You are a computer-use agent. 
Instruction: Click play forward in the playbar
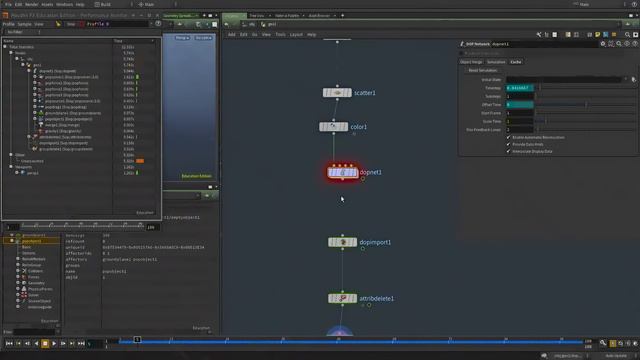(54, 344)
